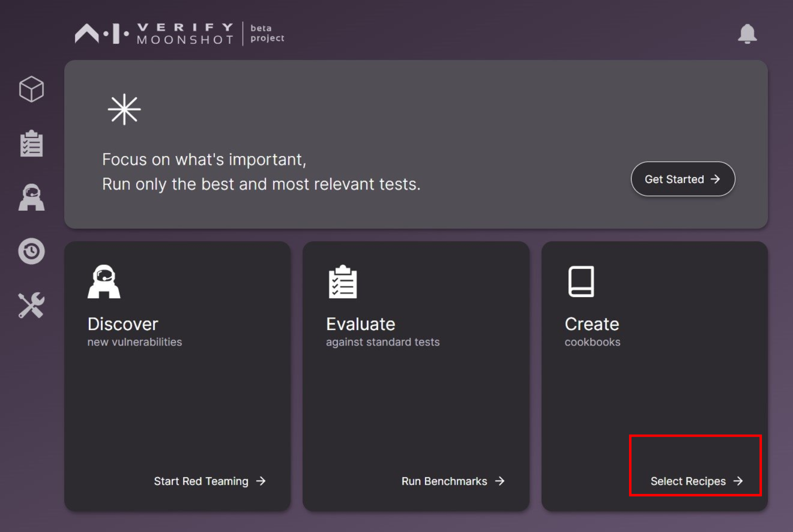Open benchmarking clipboard icon in sidebar
Viewport: 793px width, 532px height.
pyautogui.click(x=32, y=144)
